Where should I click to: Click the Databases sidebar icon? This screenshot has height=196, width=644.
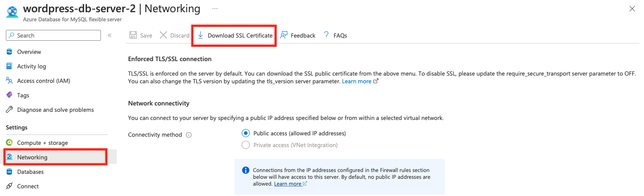point(9,172)
